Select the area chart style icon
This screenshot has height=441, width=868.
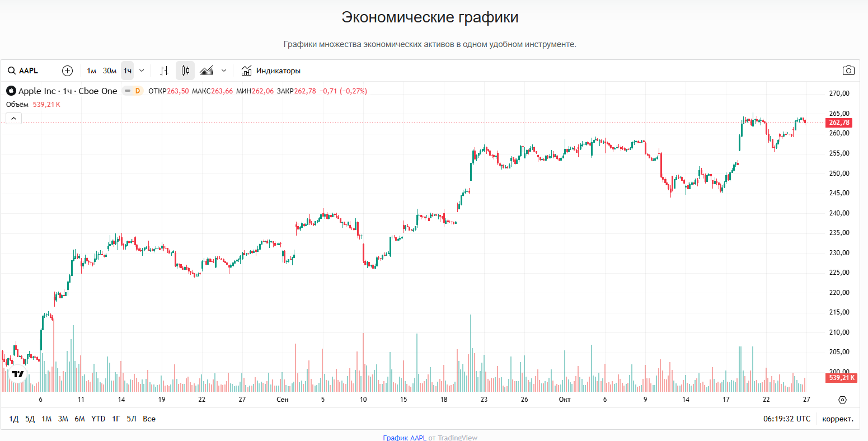click(207, 71)
